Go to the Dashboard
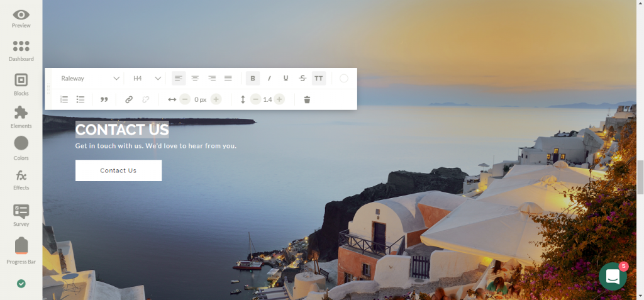 [x=21, y=51]
